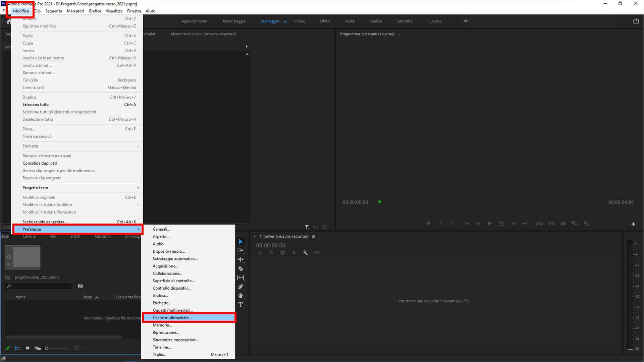Toggle Linked Selection in the timeline
The height and width of the screenshot is (362, 644).
[x=282, y=252]
